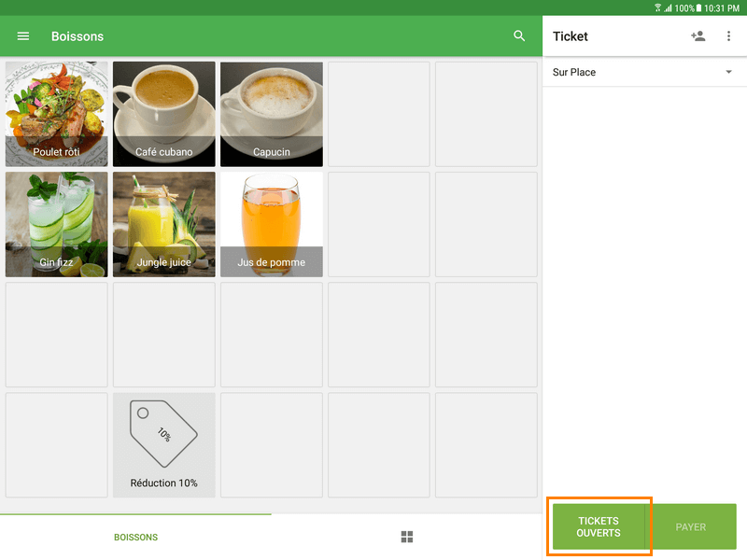Expand the Sur Place dining option dropdown
Image resolution: width=747 pixels, height=560 pixels.
click(644, 72)
